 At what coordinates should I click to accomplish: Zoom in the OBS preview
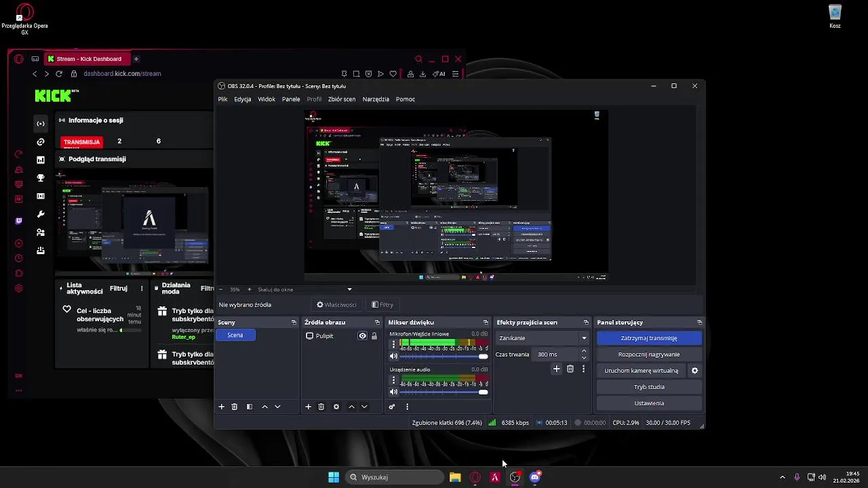249,289
